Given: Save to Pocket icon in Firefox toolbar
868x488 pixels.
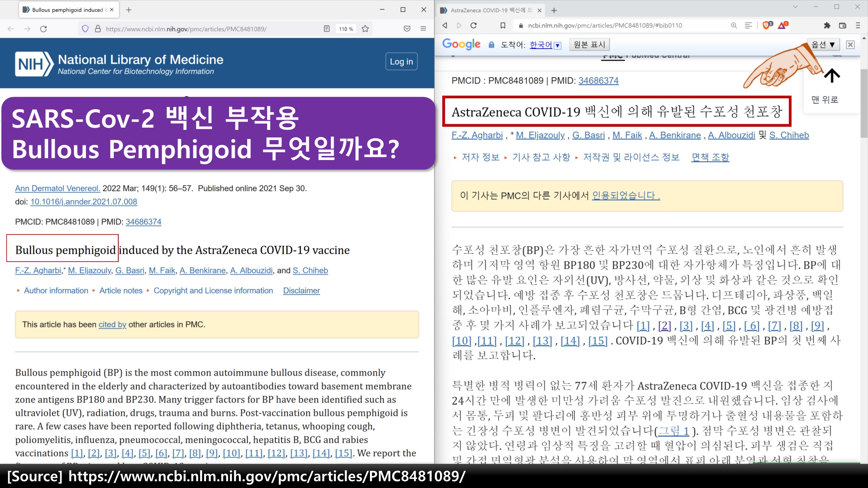Looking at the screenshot, I should [x=407, y=29].
